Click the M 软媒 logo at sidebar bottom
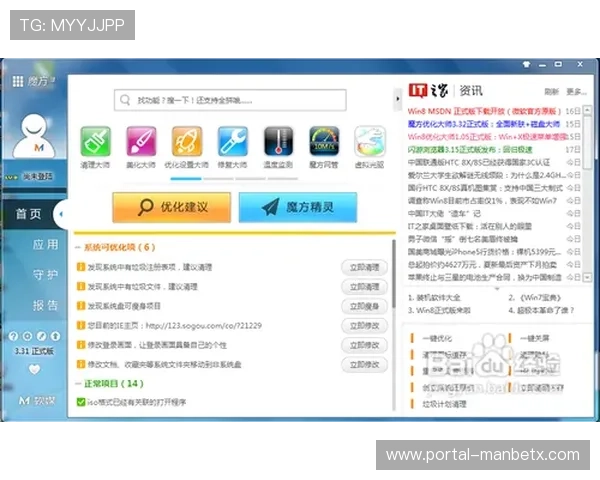Image resolution: width=600 pixels, height=480 pixels. (37, 400)
